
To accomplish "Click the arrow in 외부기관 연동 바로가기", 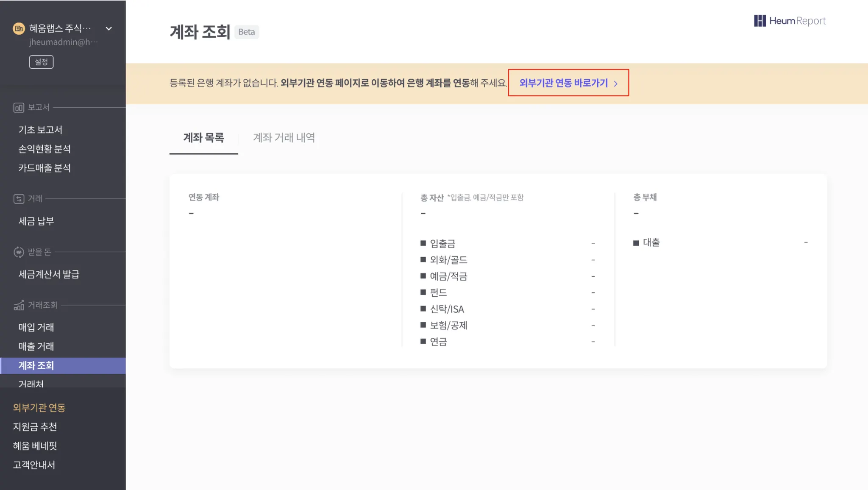I will [616, 84].
